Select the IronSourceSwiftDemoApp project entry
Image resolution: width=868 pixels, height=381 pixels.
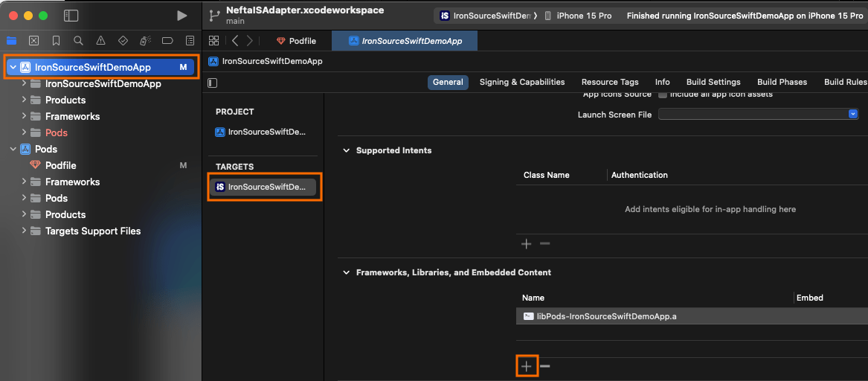(260, 132)
